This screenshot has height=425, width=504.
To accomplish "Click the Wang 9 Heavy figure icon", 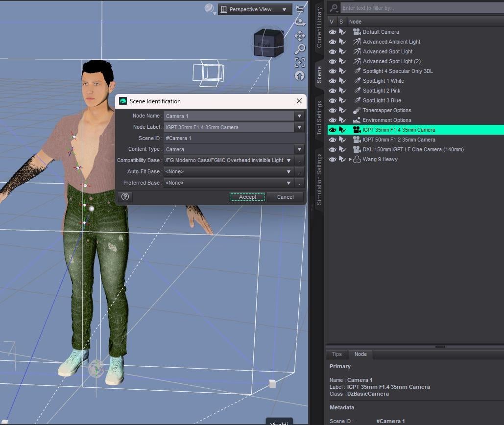I will tap(357, 159).
